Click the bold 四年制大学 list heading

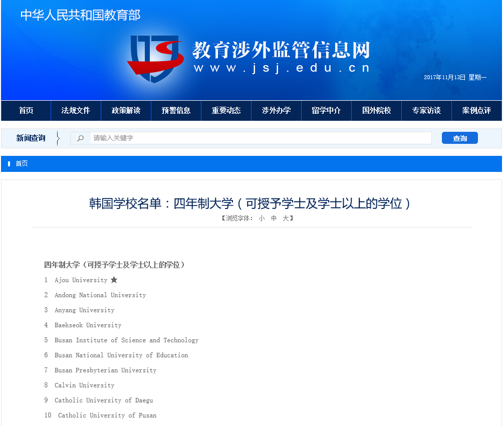point(114,265)
